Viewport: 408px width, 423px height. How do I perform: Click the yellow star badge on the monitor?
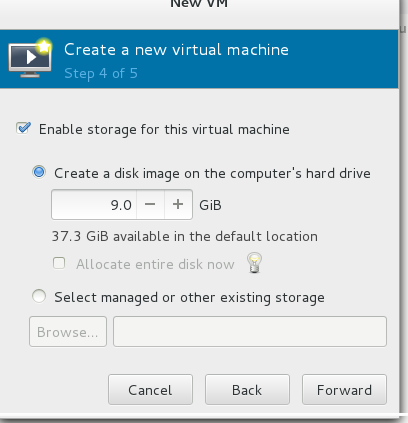click(x=44, y=47)
